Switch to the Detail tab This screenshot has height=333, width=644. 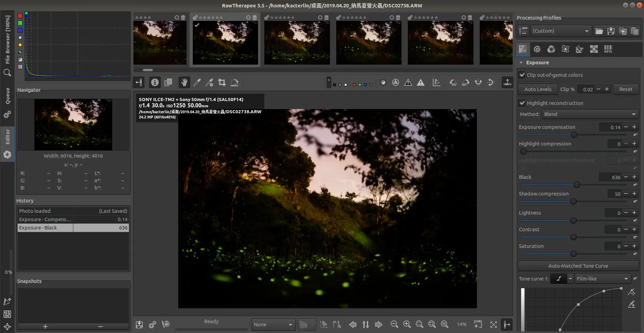tap(537, 49)
